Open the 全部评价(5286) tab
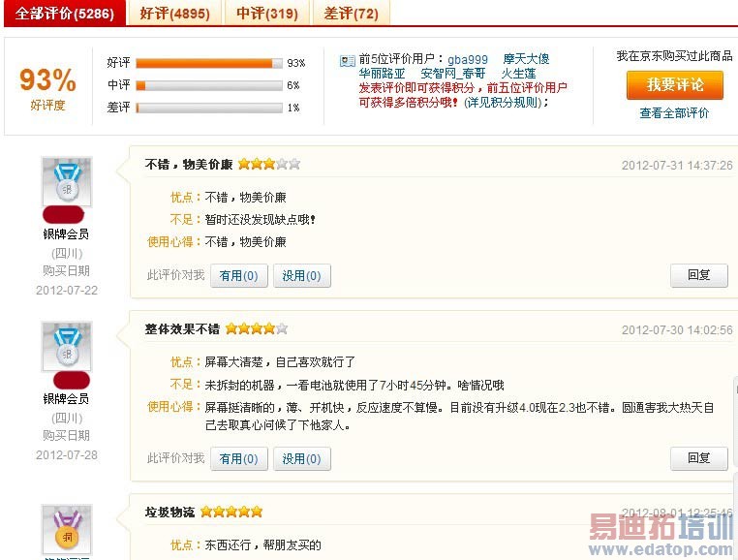The width and height of the screenshot is (738, 560). click(x=65, y=13)
